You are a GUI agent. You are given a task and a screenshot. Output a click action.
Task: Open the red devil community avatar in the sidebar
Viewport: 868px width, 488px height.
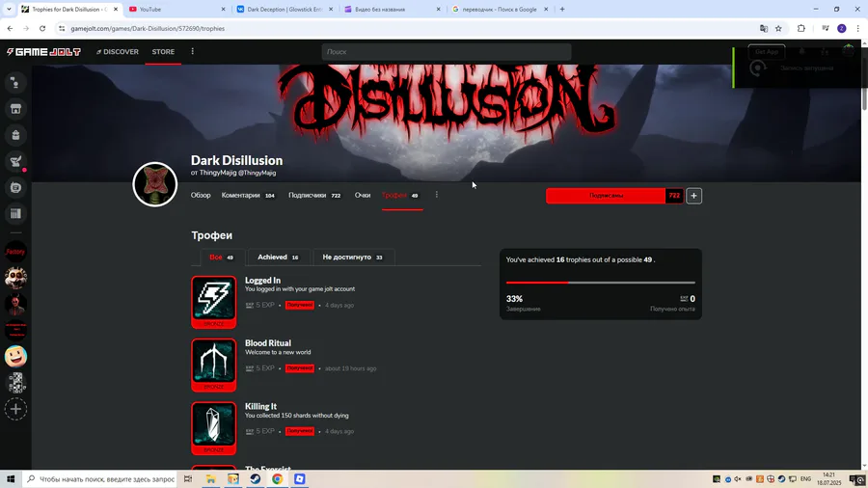tap(15, 304)
